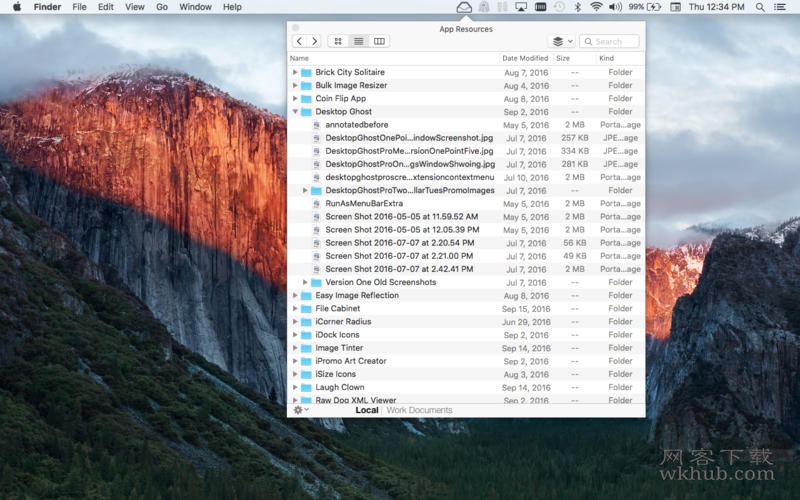Screen dimensions: 800x500
Task: Expand the iPromo Art Creator folder
Action: point(295,361)
